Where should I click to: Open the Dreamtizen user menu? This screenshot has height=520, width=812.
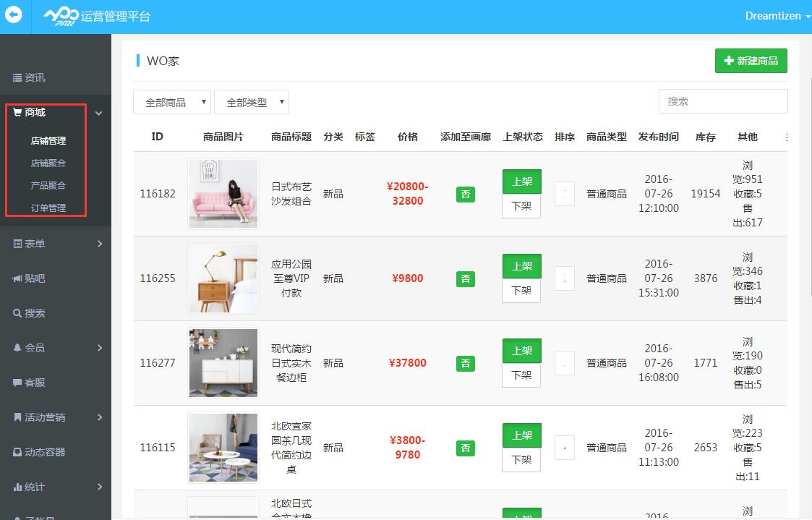point(777,16)
